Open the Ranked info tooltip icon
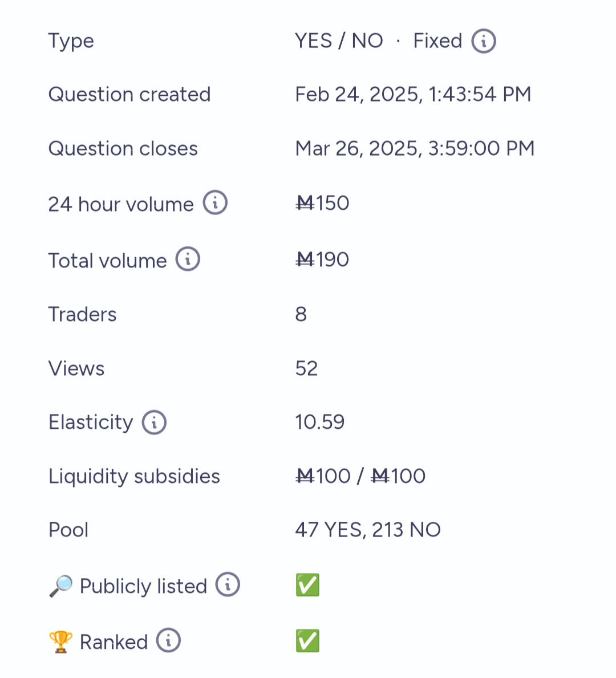The image size is (616, 678). (168, 640)
